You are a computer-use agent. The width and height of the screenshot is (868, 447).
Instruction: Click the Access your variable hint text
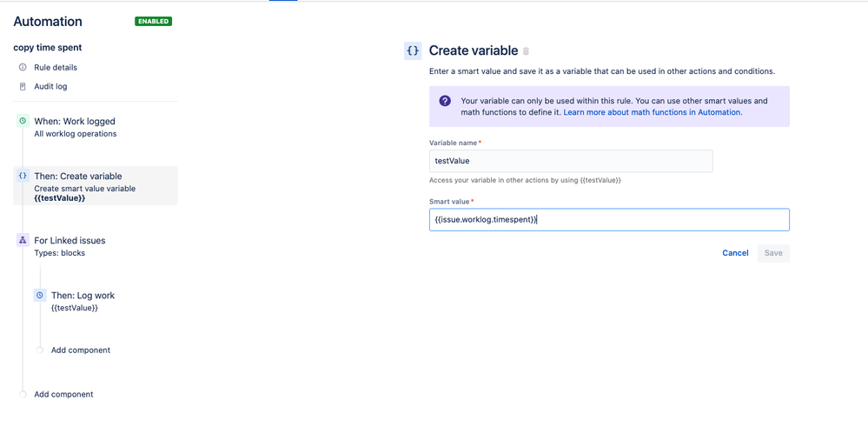click(x=525, y=181)
